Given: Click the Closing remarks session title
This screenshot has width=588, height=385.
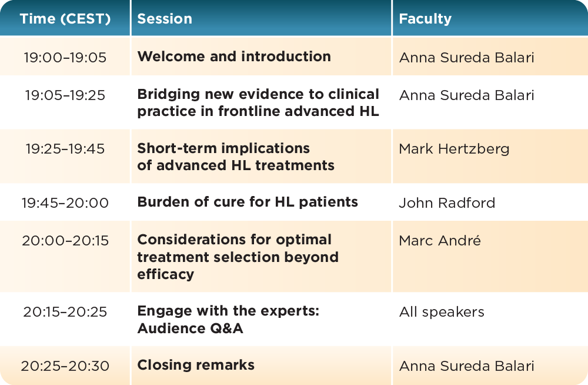Looking at the screenshot, I should click(x=196, y=365).
